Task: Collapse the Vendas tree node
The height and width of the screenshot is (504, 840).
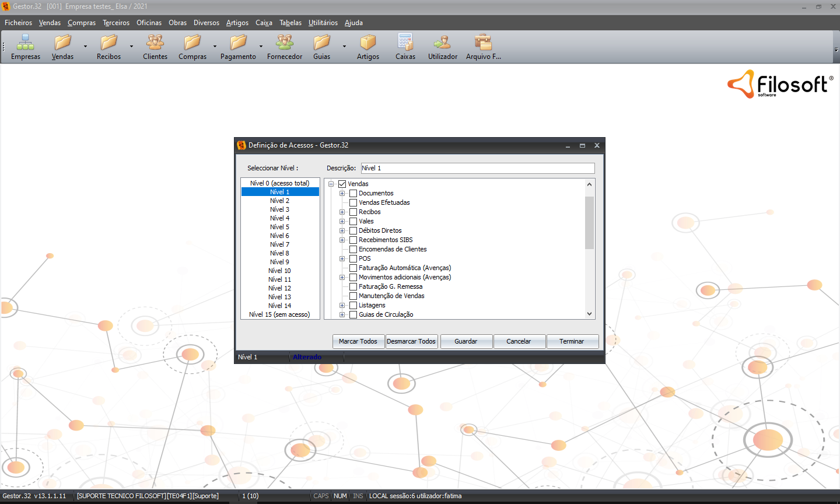Action: 331,184
